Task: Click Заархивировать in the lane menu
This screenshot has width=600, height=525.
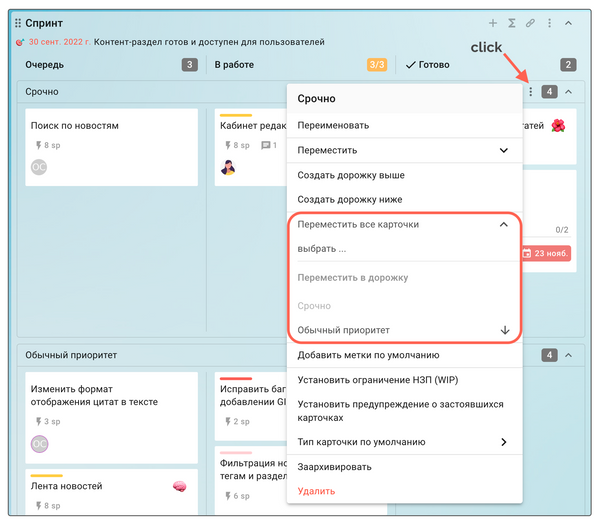Action: click(x=404, y=467)
